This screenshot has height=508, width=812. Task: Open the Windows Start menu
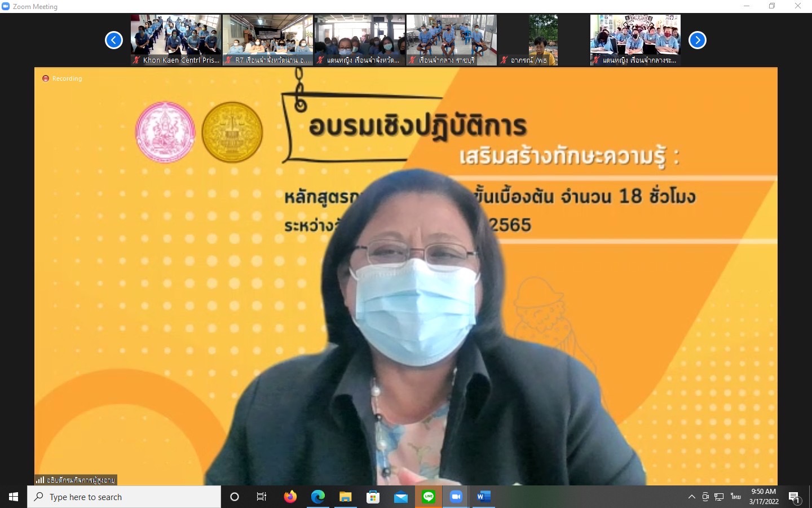(x=14, y=497)
